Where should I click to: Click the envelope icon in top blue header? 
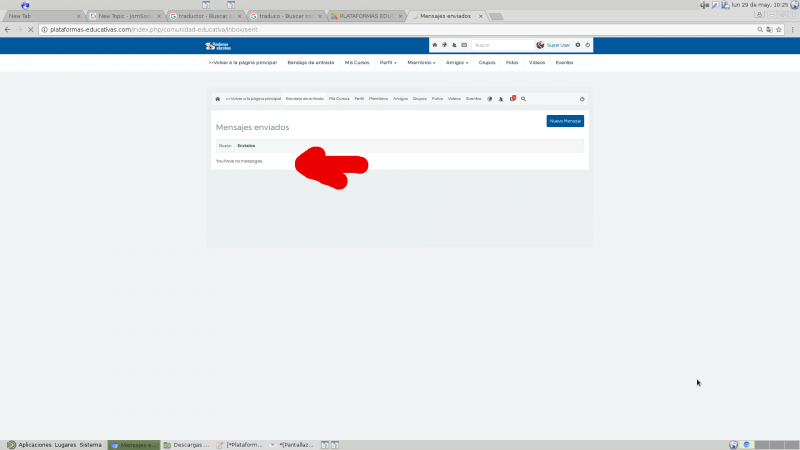(x=463, y=45)
